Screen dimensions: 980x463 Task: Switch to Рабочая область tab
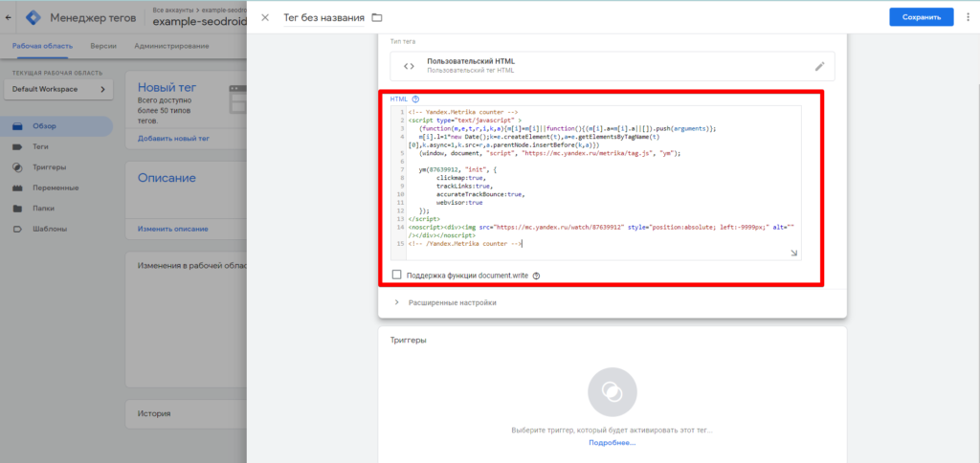[42, 46]
